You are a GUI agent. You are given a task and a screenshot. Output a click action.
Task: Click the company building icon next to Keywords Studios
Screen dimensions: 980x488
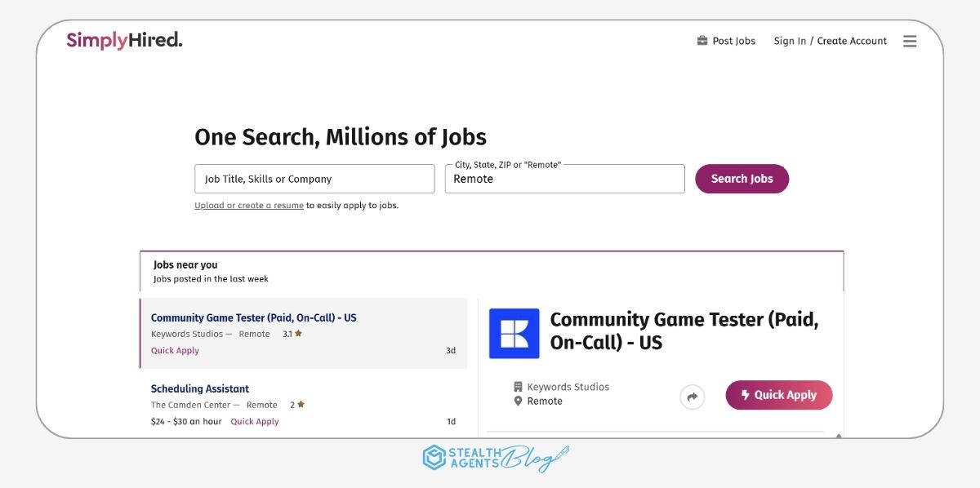pos(519,386)
